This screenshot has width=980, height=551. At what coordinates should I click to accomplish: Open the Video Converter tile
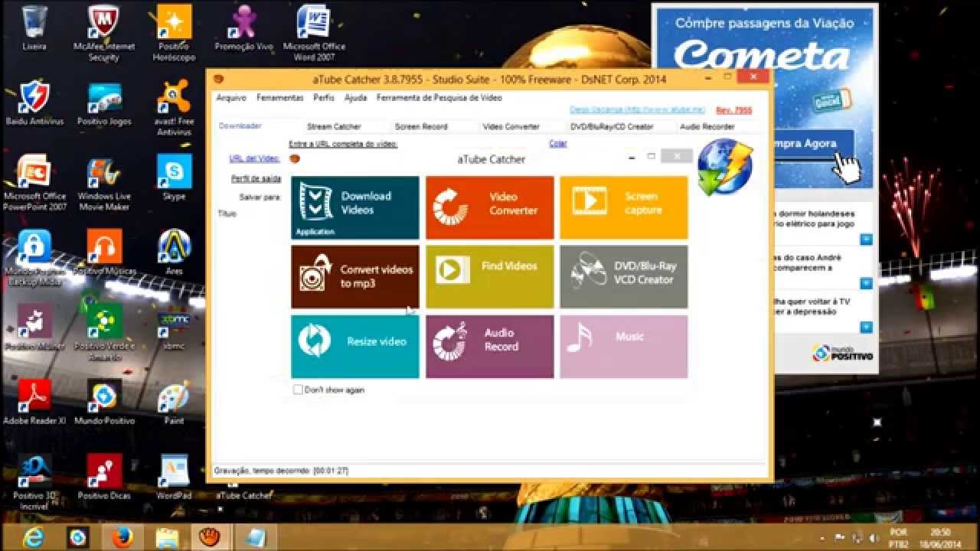[x=490, y=207]
